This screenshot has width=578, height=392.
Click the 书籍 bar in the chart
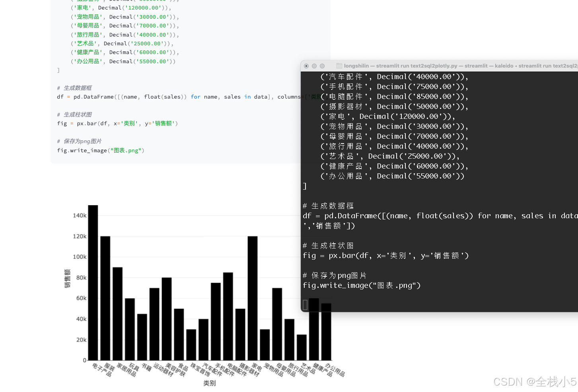pyautogui.click(x=142, y=337)
